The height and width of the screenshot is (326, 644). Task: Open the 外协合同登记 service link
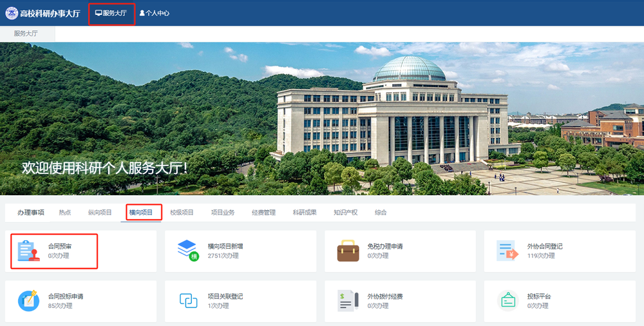click(545, 247)
